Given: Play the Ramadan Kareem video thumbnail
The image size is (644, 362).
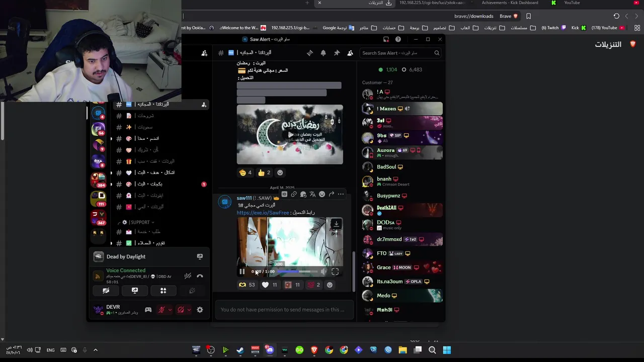Looking at the screenshot, I should tap(290, 134).
